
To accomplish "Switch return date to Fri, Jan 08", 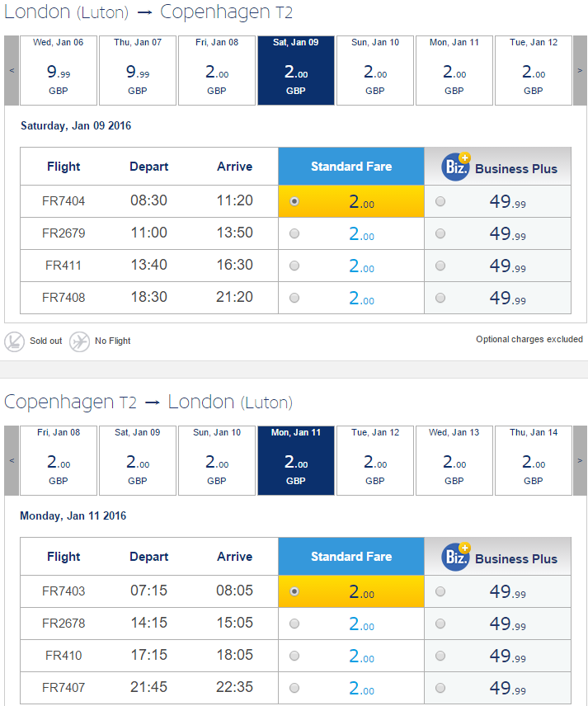I will click(59, 460).
